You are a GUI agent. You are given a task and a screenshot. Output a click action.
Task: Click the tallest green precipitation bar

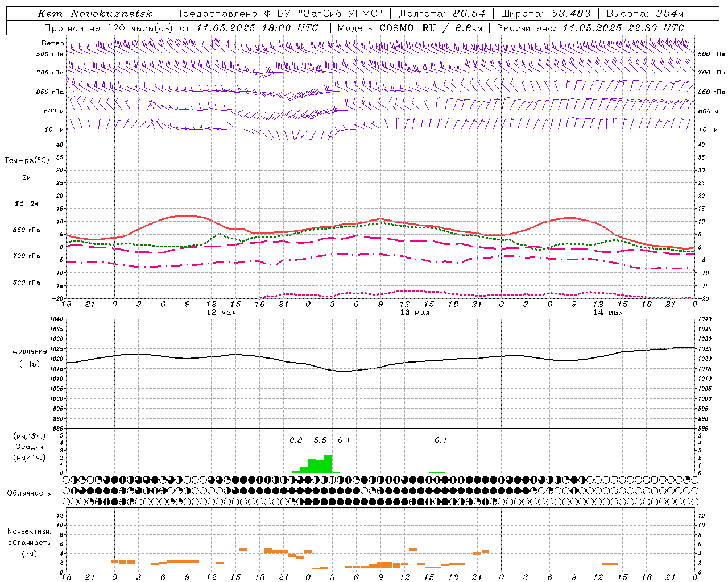point(328,464)
